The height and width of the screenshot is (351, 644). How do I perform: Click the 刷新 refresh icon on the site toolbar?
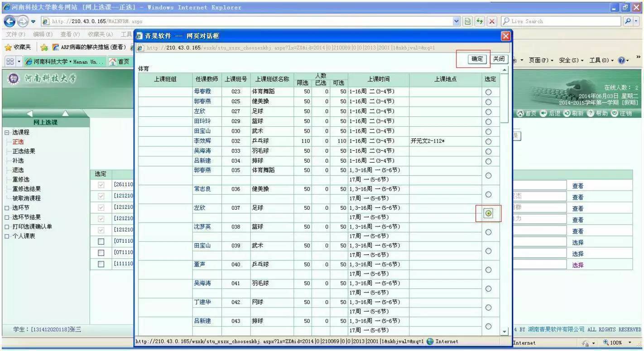coord(567,114)
